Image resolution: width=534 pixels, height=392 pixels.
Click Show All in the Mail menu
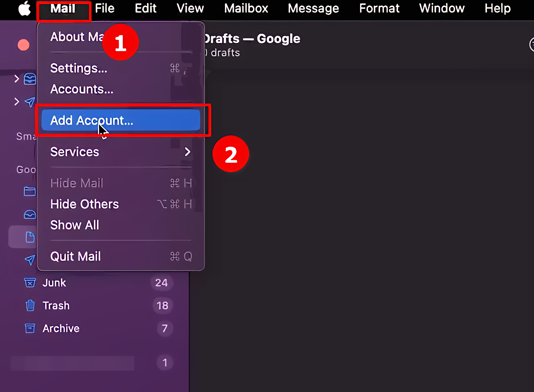tap(75, 225)
